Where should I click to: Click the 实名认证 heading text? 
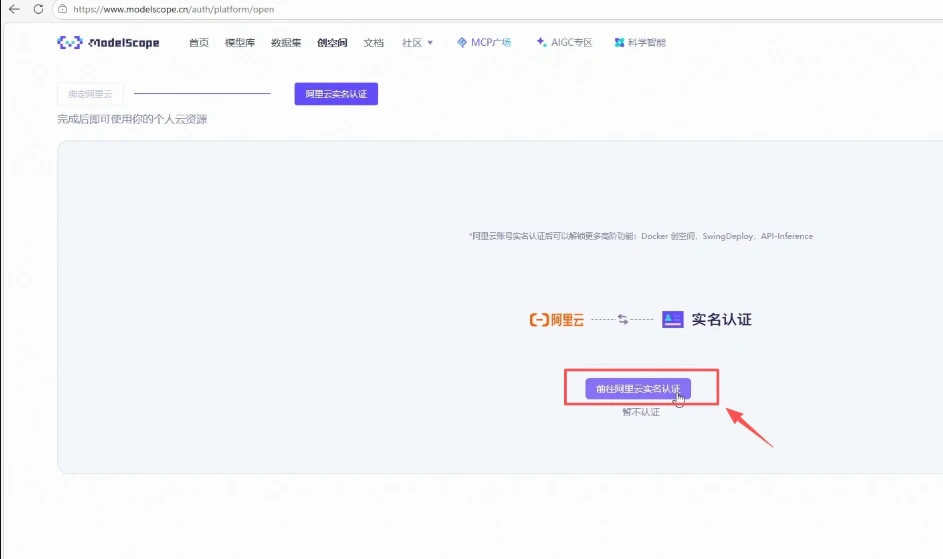click(x=721, y=320)
